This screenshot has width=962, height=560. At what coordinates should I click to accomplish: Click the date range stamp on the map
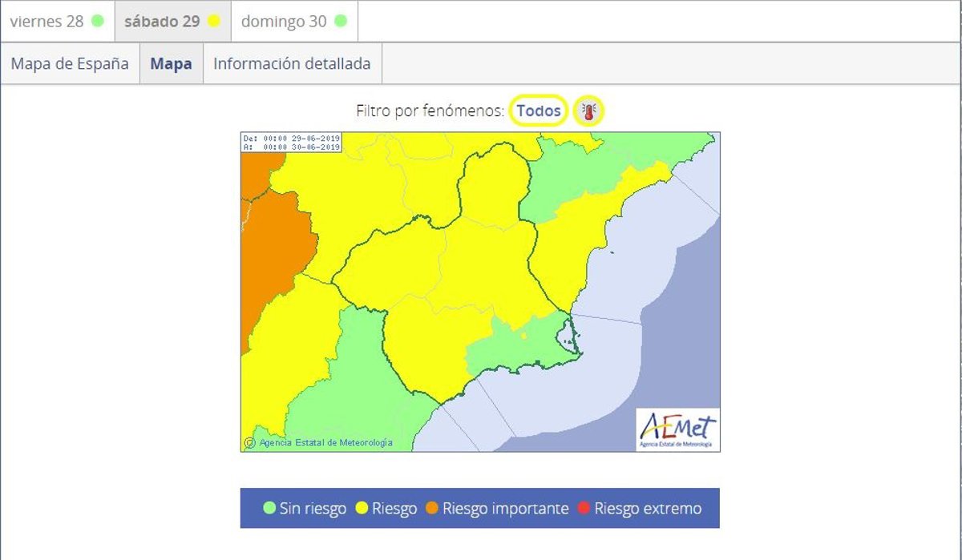[x=292, y=143]
